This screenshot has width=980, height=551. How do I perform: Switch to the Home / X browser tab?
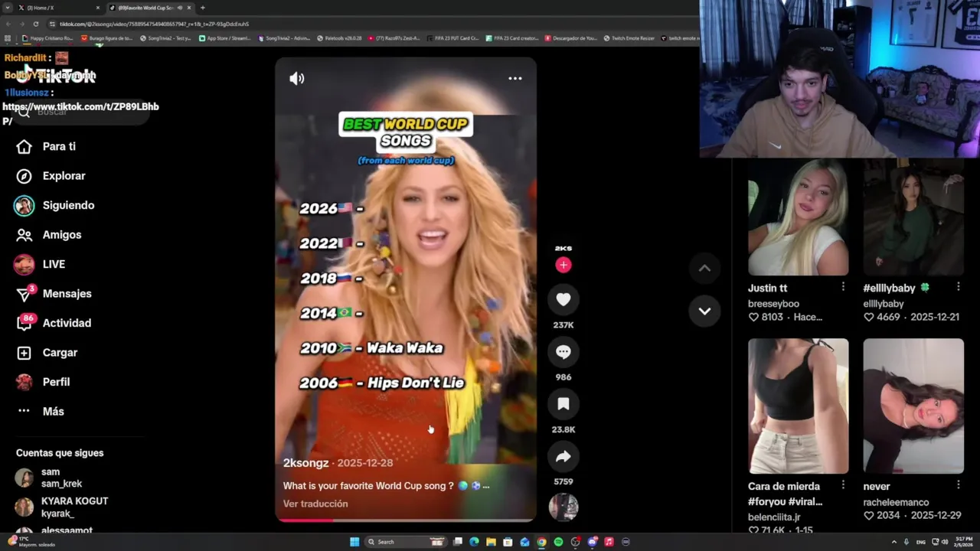click(x=57, y=8)
